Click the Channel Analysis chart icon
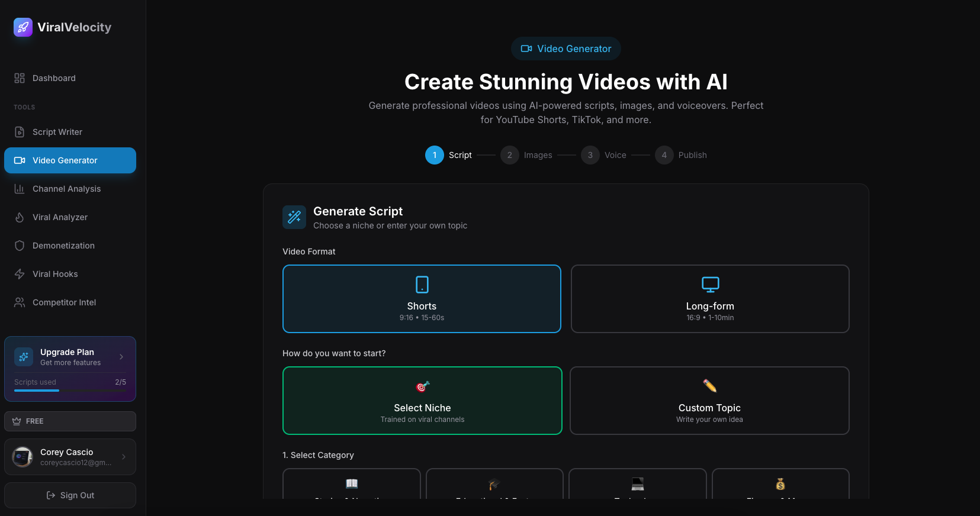The image size is (980, 516). click(x=20, y=189)
